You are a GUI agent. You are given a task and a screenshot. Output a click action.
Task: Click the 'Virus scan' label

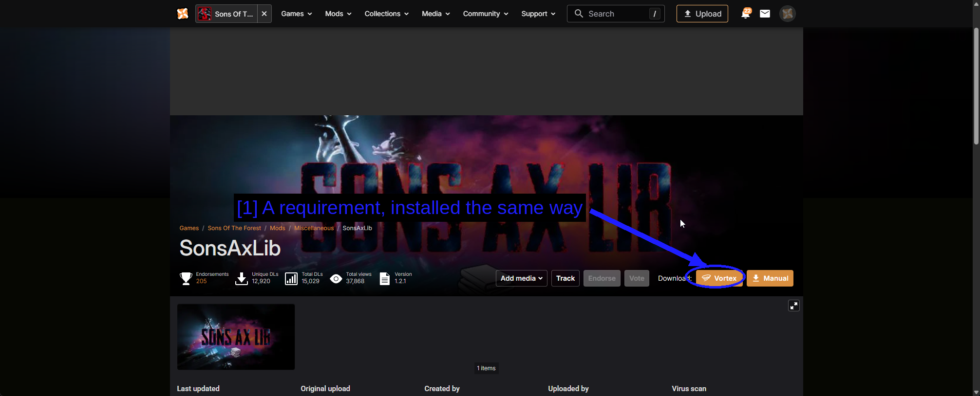click(x=689, y=389)
